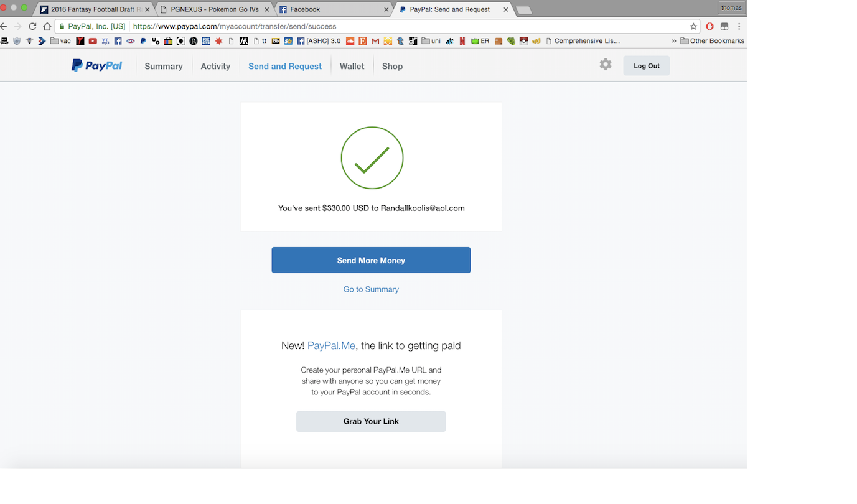The width and height of the screenshot is (857, 504).
Task: Open the Fox Sports bookmark icon
Action: (x=206, y=41)
